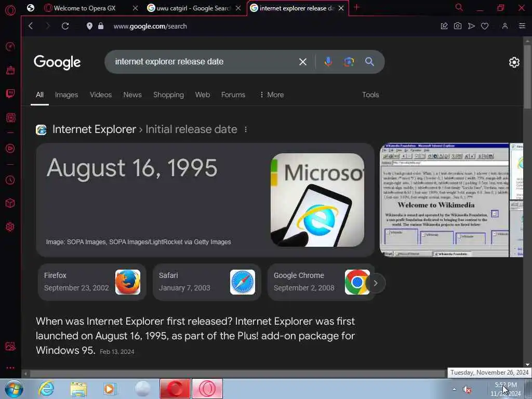Click the location pin icon in address bar

coord(89,26)
